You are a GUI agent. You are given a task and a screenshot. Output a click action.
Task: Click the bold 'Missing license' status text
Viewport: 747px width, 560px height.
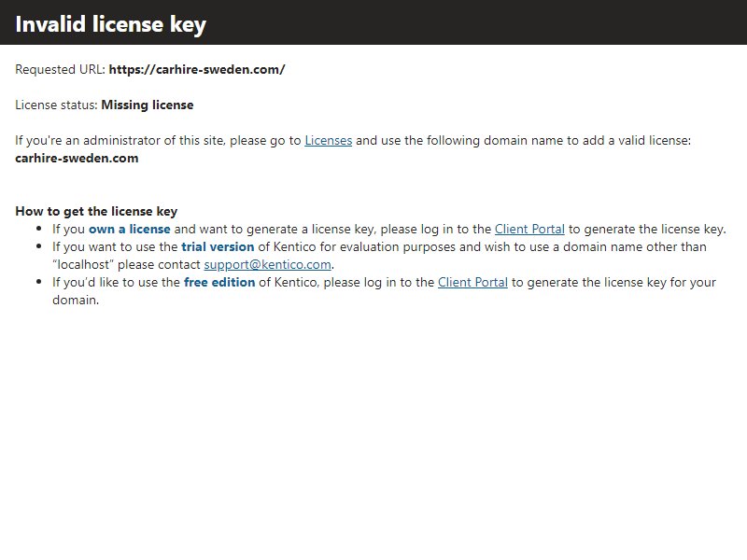tap(148, 105)
